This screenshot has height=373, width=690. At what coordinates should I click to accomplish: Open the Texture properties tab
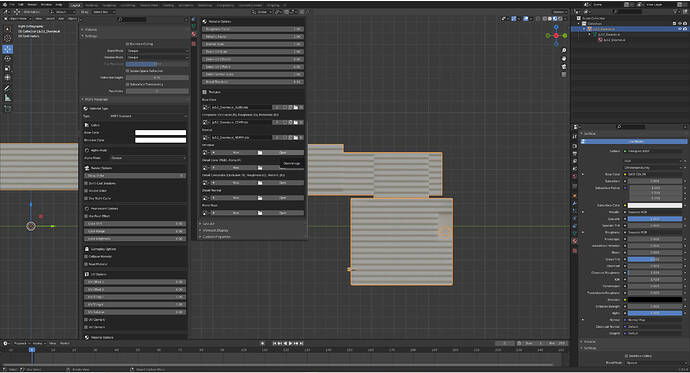tap(575, 251)
